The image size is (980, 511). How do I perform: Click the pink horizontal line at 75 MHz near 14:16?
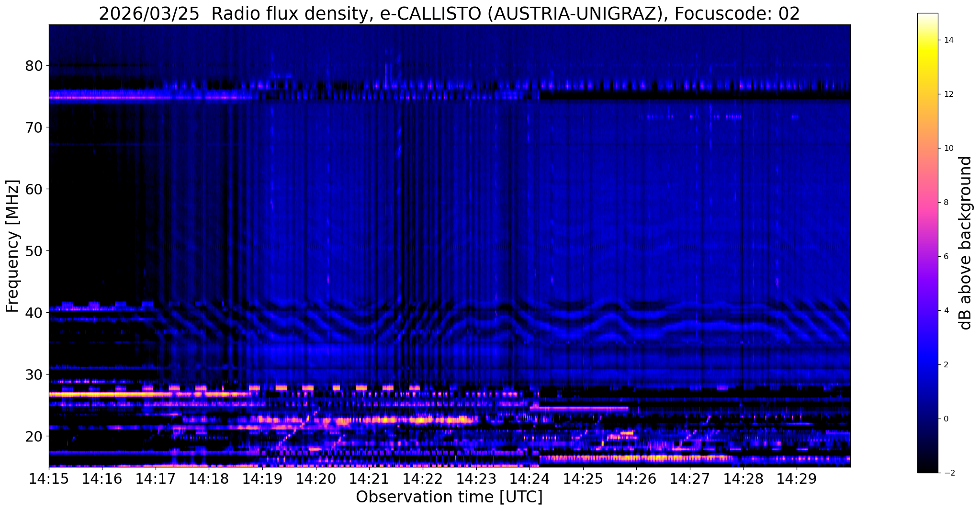coord(110,98)
